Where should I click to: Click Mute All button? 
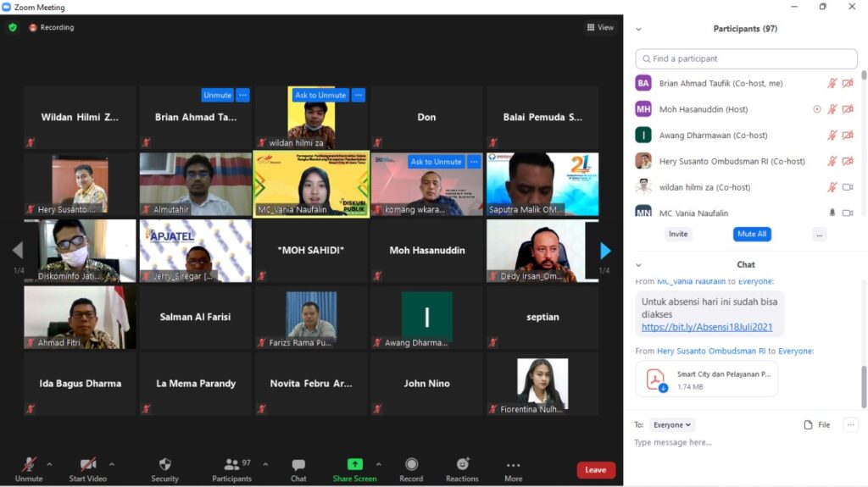coord(752,234)
